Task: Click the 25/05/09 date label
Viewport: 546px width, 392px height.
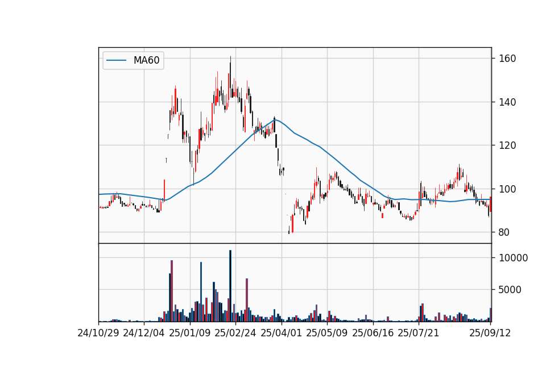Action: [327, 333]
